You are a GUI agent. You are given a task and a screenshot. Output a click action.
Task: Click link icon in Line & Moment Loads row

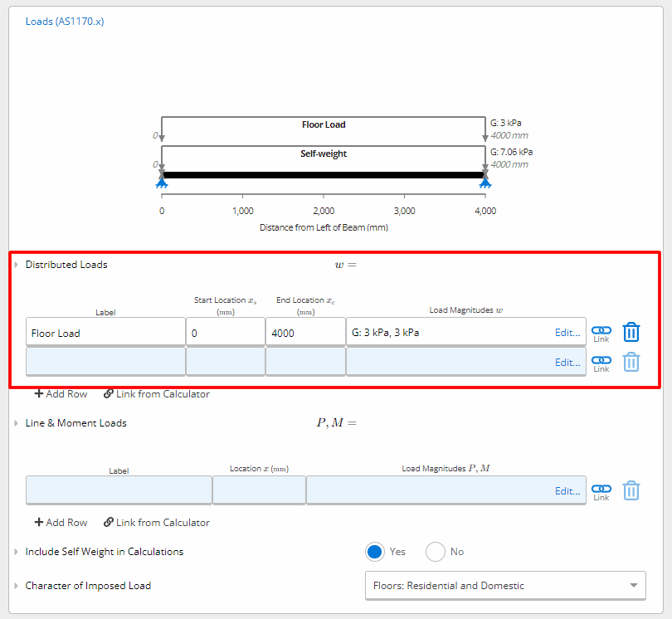(601, 492)
